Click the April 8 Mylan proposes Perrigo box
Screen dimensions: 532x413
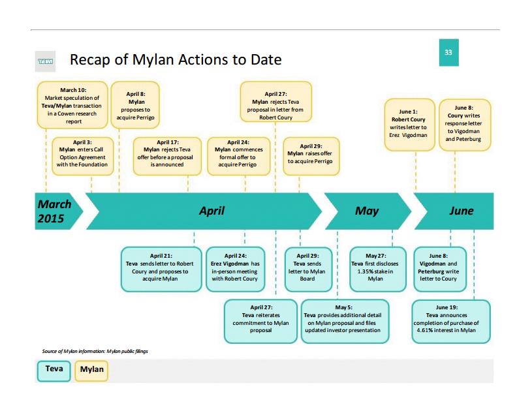coord(136,106)
